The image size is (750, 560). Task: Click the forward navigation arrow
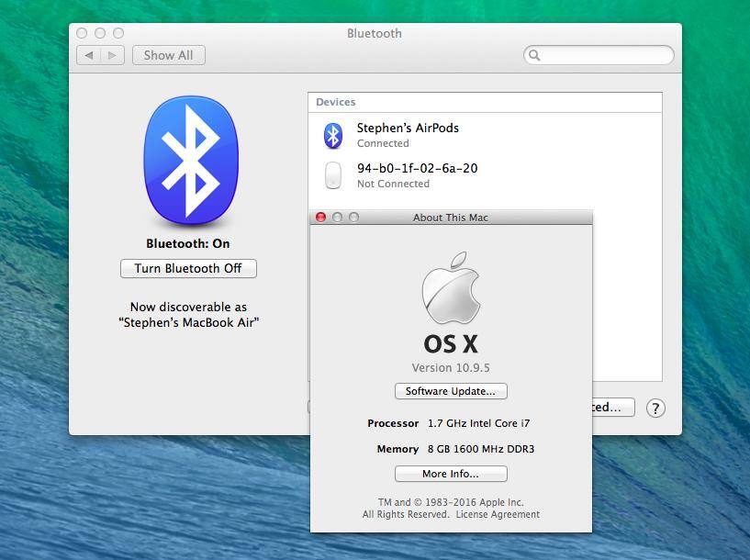tap(112, 55)
